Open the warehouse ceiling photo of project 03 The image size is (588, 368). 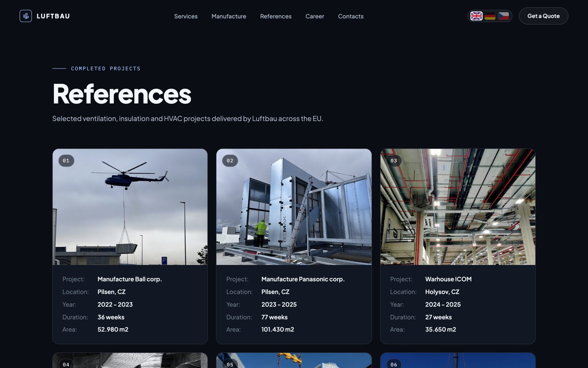coord(458,207)
